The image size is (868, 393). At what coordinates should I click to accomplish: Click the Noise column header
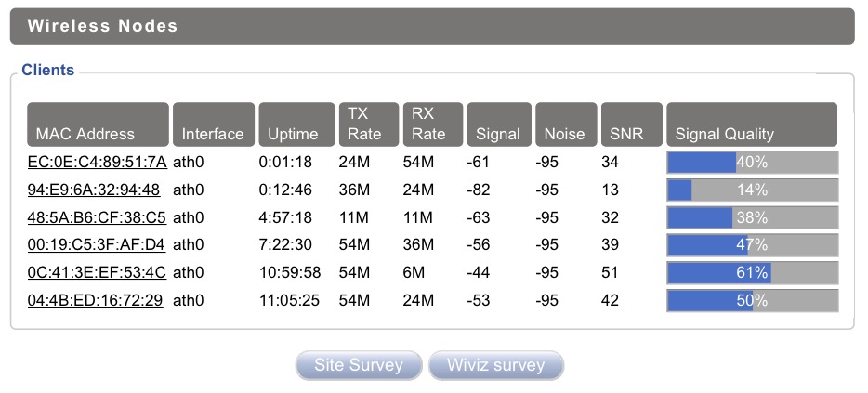[x=565, y=124]
